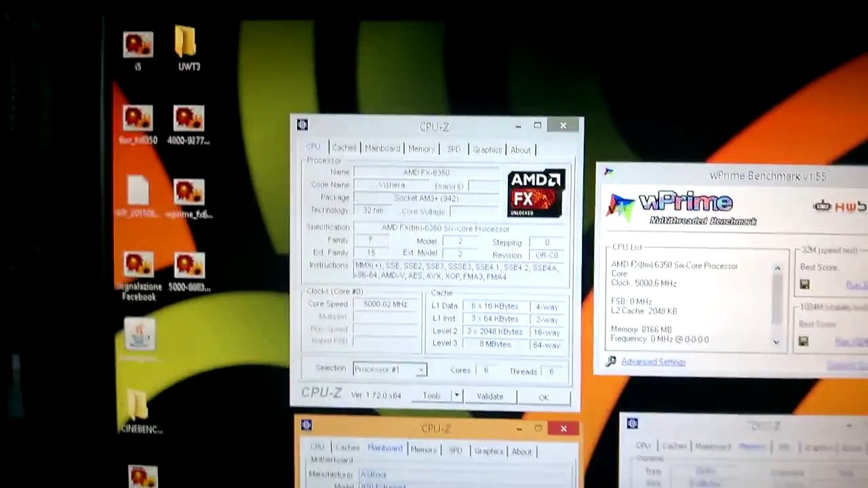Click the Code Name value Vishera

coord(391,185)
